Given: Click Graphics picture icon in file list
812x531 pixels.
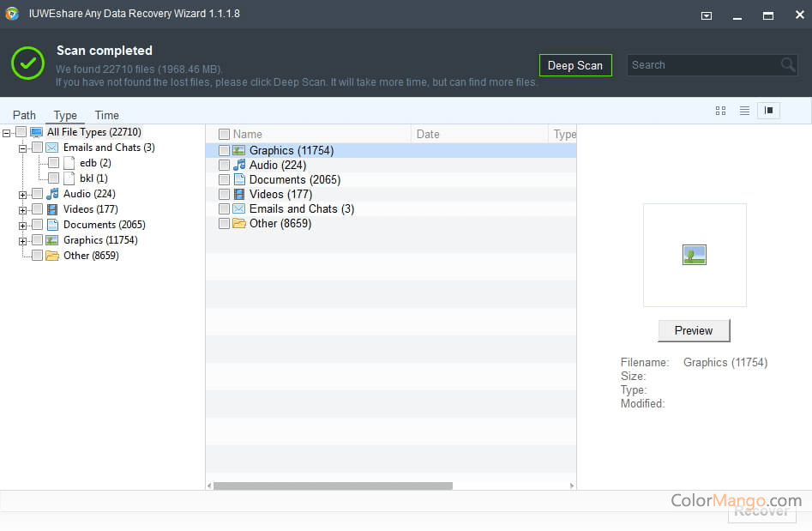Looking at the screenshot, I should click(x=239, y=151).
